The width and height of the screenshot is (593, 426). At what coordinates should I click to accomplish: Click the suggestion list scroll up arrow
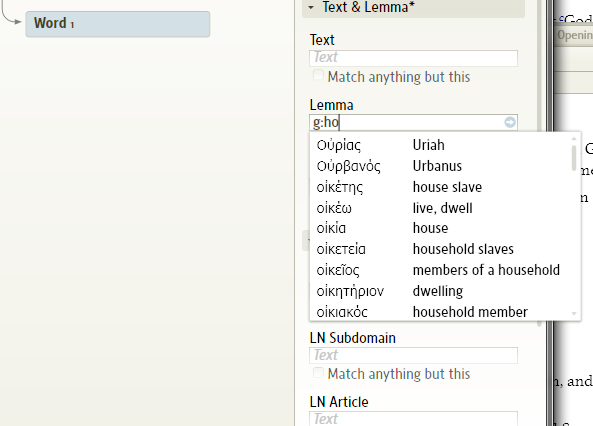click(574, 138)
